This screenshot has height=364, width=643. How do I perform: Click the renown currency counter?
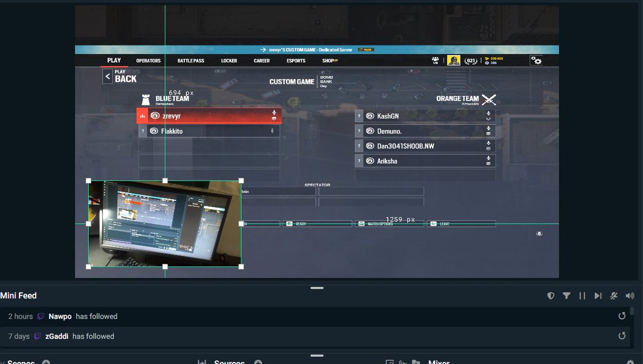[494, 58]
